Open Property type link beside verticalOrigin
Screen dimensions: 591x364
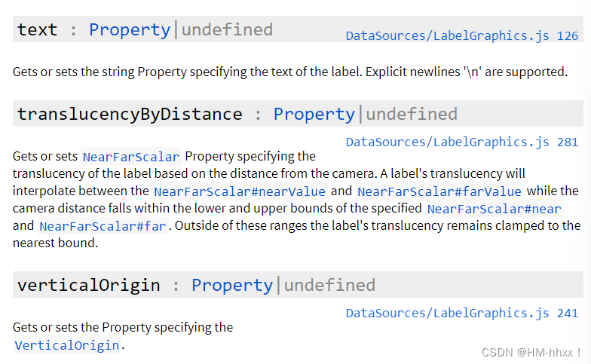pyautogui.click(x=232, y=285)
